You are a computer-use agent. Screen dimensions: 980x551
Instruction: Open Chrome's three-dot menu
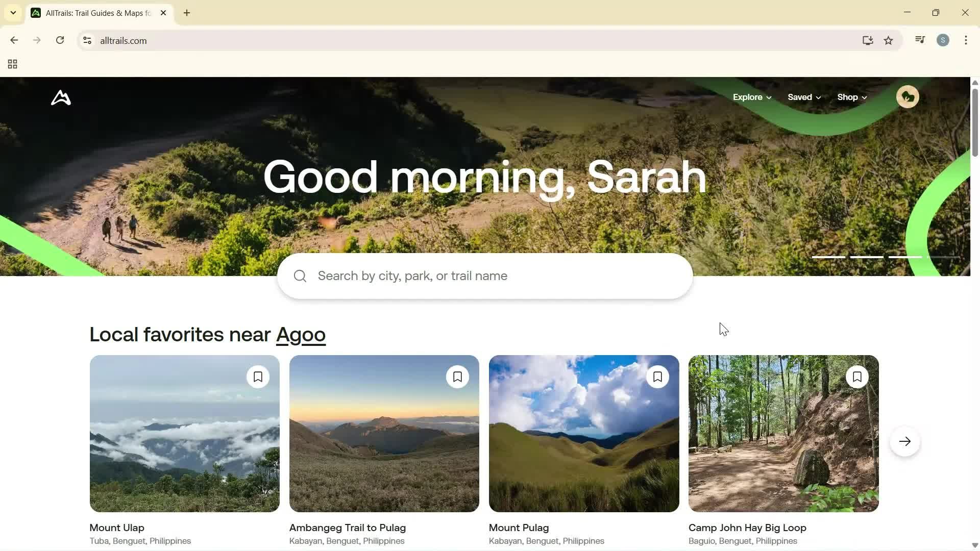click(966, 40)
